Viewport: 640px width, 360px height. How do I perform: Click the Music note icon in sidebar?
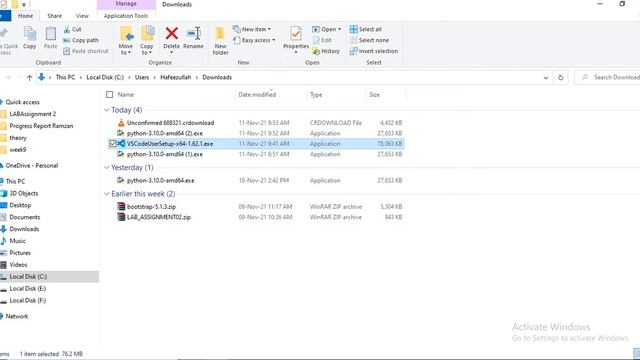click(x=4, y=241)
